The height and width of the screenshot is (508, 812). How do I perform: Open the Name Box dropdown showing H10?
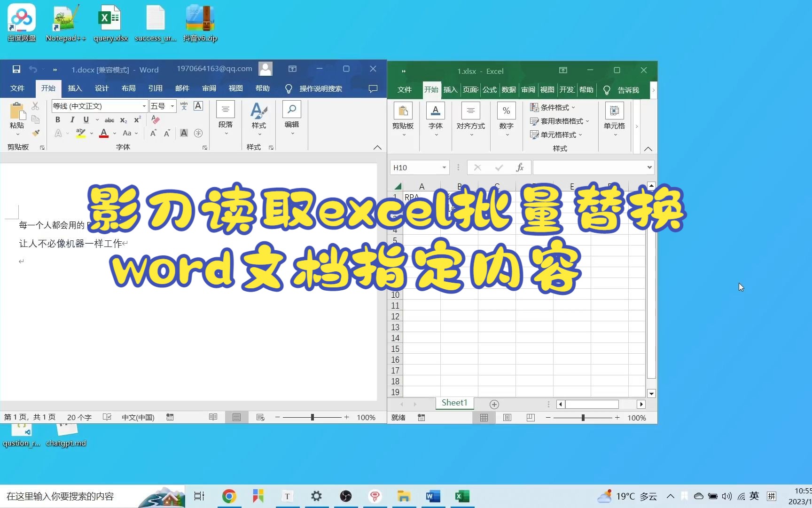(x=444, y=167)
